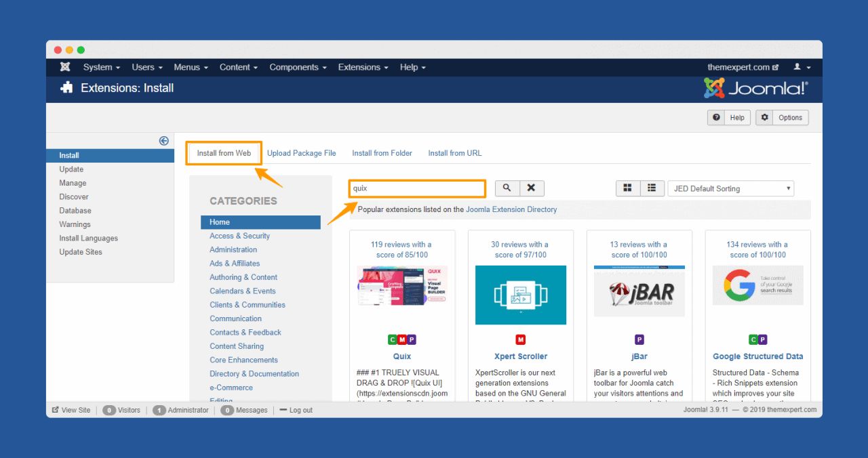Open Calendars & Events category

243,291
